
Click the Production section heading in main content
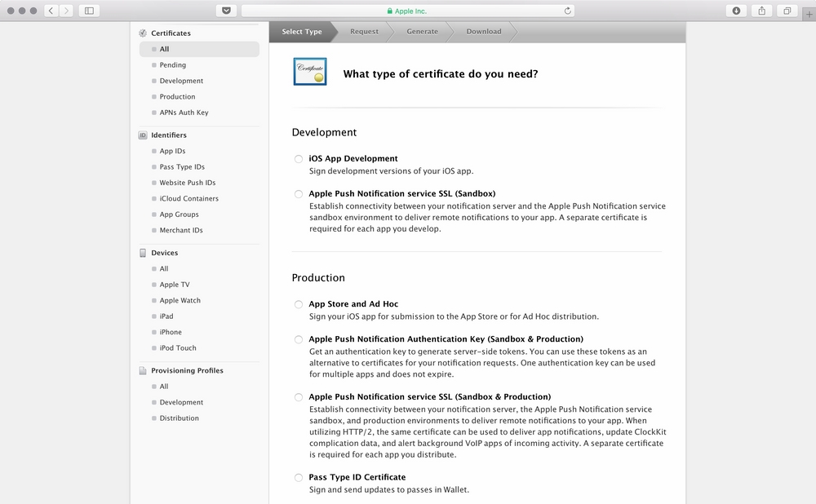coord(318,278)
